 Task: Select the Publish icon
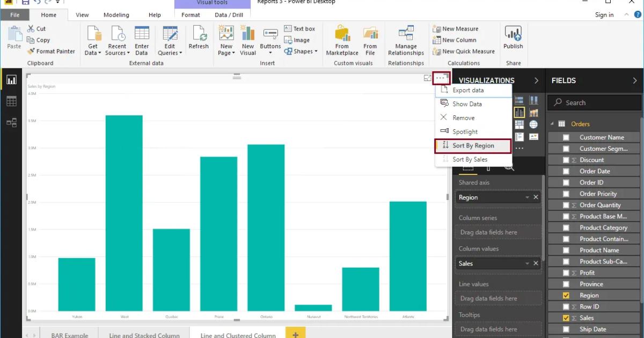(513, 38)
